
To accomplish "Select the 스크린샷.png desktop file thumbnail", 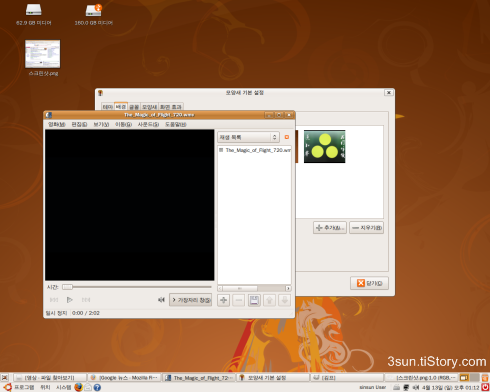I will point(43,54).
